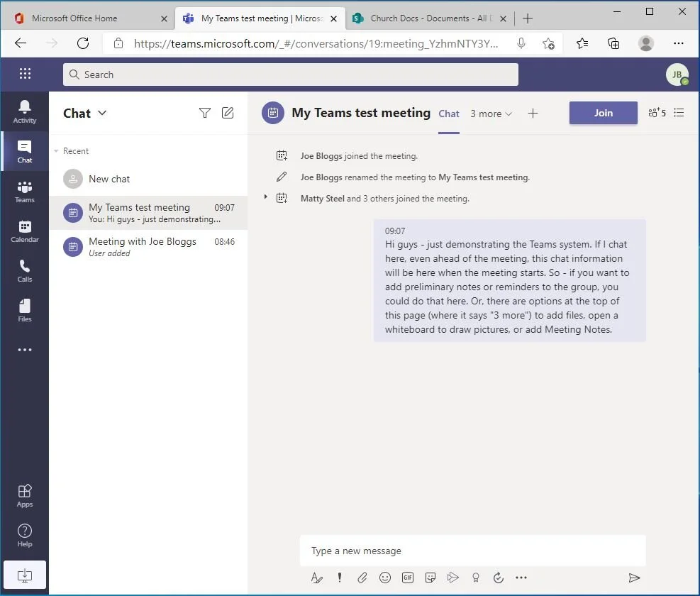
Task: View site information lock icon
Action: click(118, 43)
